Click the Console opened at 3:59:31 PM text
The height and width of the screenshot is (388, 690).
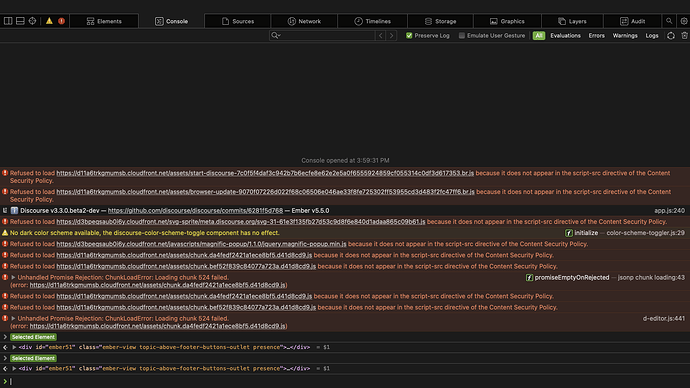(x=345, y=161)
